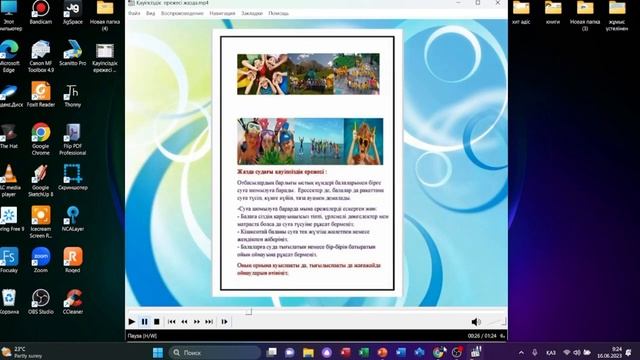Viewport: 640px width, 360px height.
Task: Stop playback with the stop button
Action: pos(157,322)
